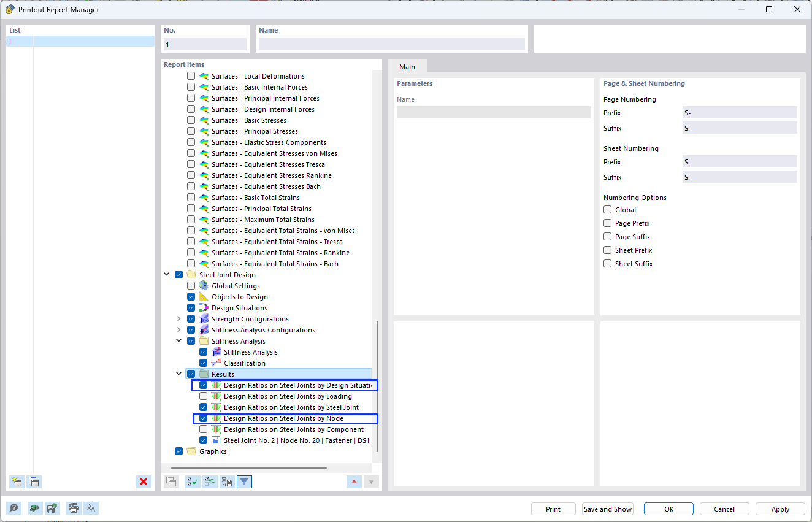Click the Surfaces - Basic Stresses icon

pyautogui.click(x=204, y=120)
